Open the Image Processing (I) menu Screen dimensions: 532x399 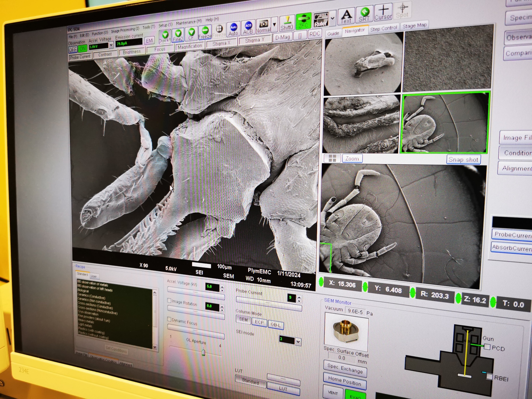click(125, 30)
